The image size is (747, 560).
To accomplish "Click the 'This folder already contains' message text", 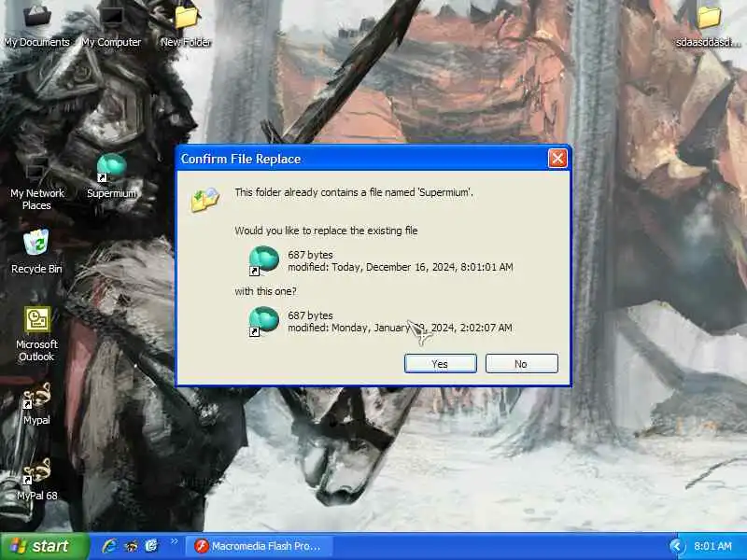I will [354, 192].
